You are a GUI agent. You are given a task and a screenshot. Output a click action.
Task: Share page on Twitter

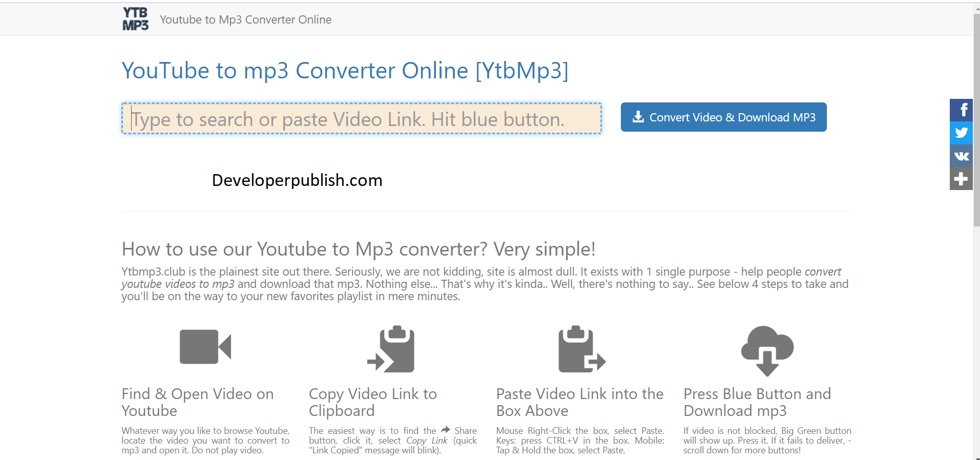pos(961,133)
